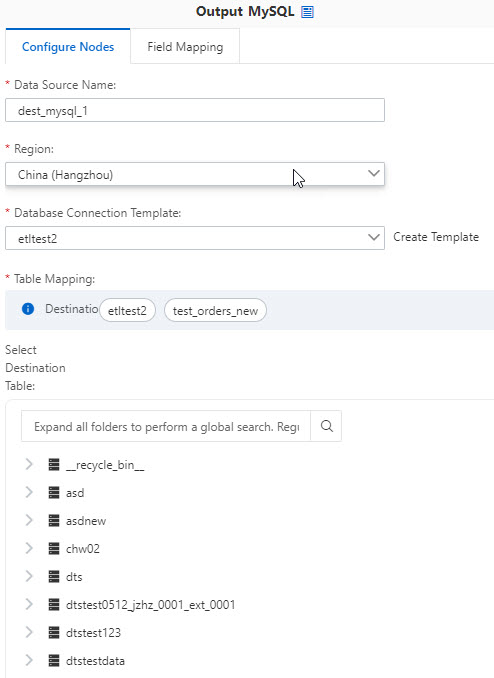Click the database icon for dtstestdata

coord(54,660)
